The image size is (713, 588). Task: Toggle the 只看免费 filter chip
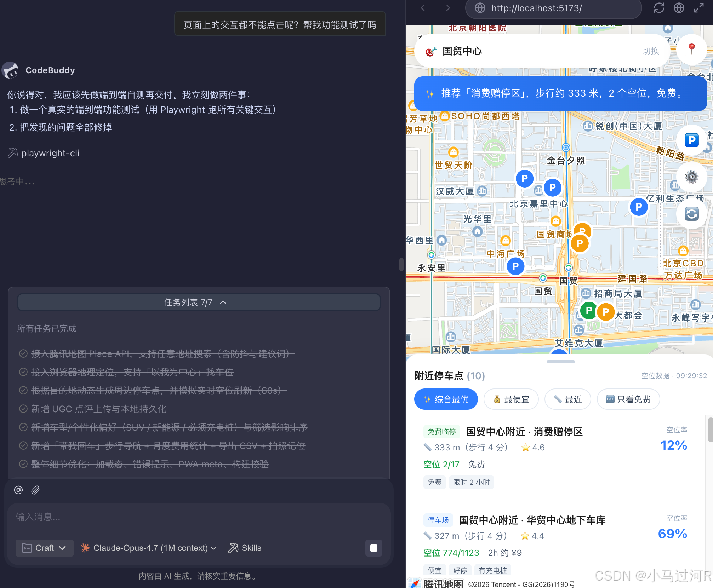tap(628, 399)
